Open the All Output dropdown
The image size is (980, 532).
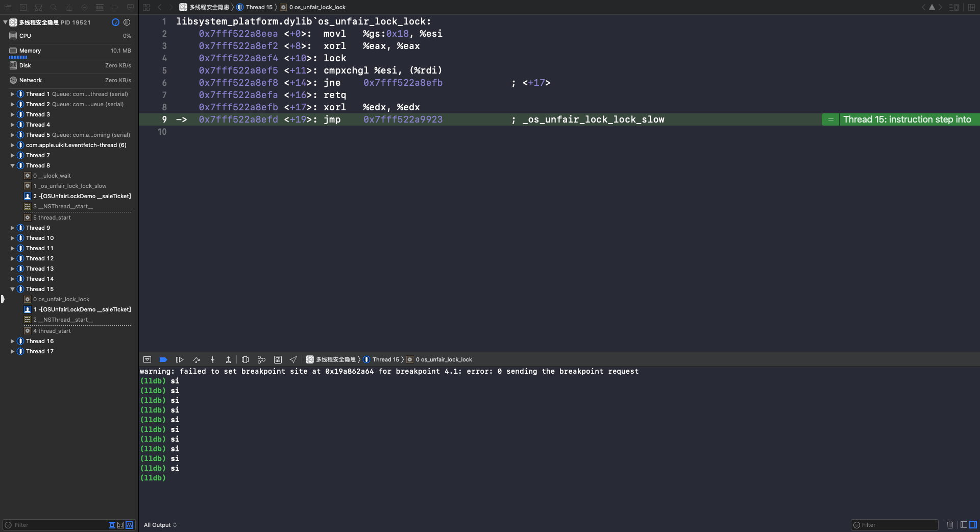(160, 525)
